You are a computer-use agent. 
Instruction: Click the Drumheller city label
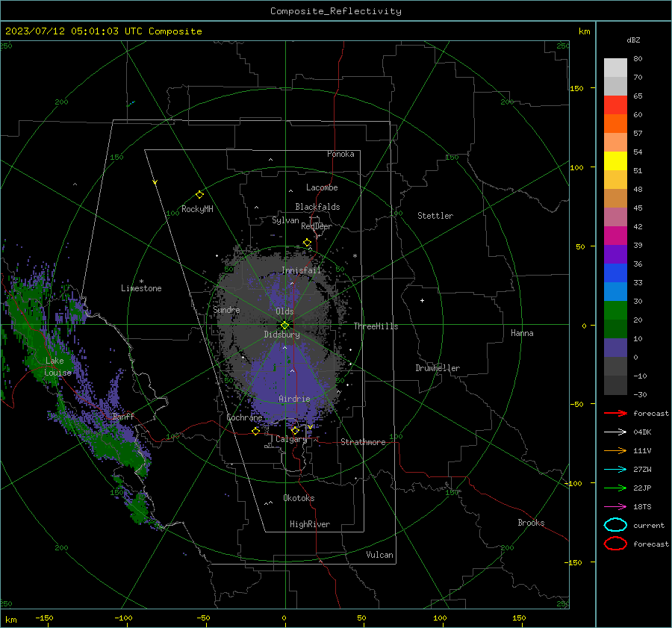438,368
